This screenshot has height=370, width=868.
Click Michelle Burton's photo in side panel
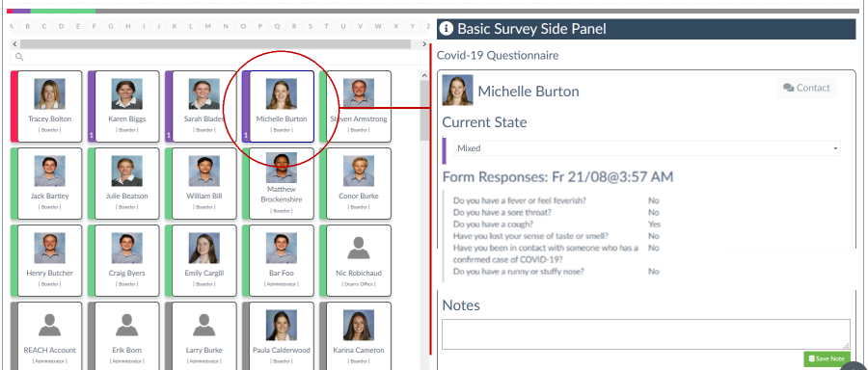pyautogui.click(x=457, y=91)
